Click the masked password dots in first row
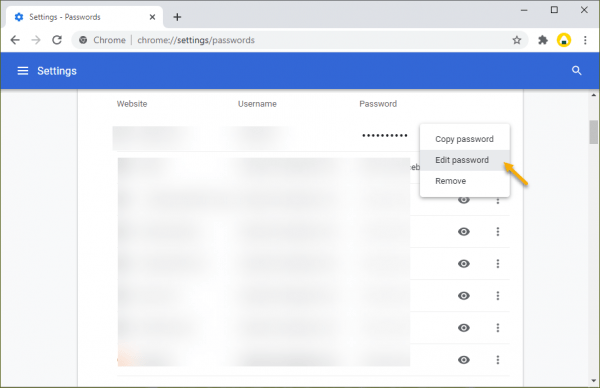This screenshot has height=388, width=600. click(x=385, y=135)
